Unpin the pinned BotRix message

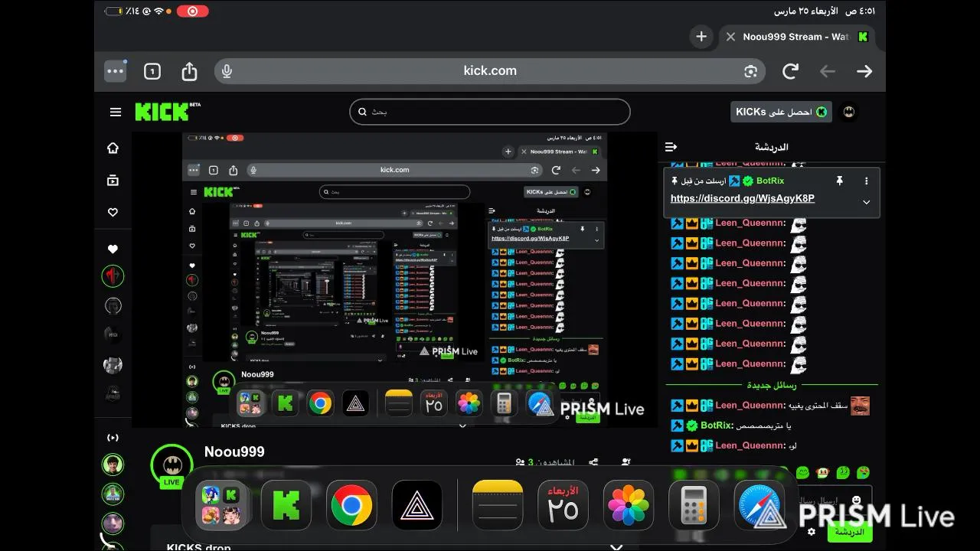coord(839,181)
